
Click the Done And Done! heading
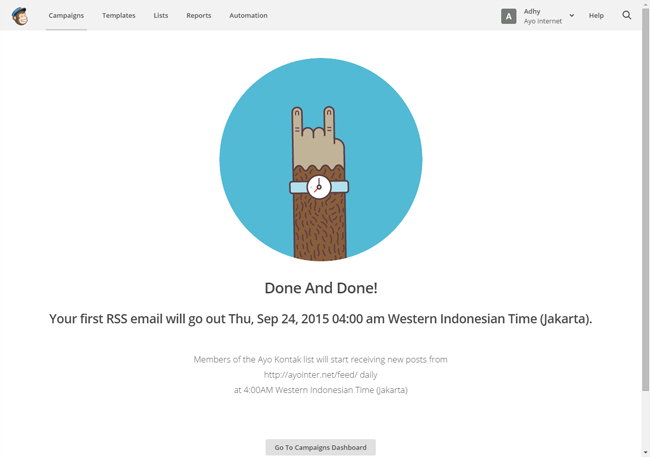[x=321, y=288]
